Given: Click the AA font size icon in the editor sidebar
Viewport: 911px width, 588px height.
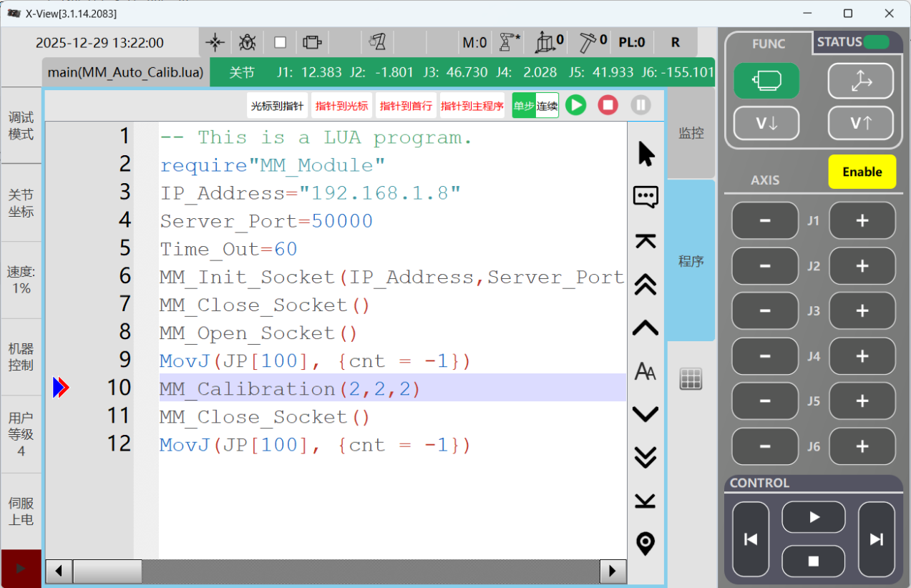Looking at the screenshot, I should click(x=645, y=371).
